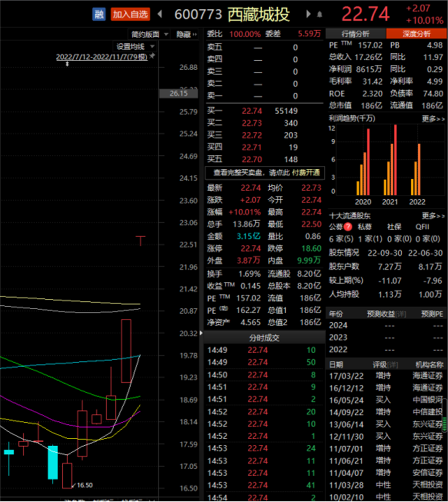
Task: Select the 2021 bar group in profit chart
Action: click(x=390, y=159)
